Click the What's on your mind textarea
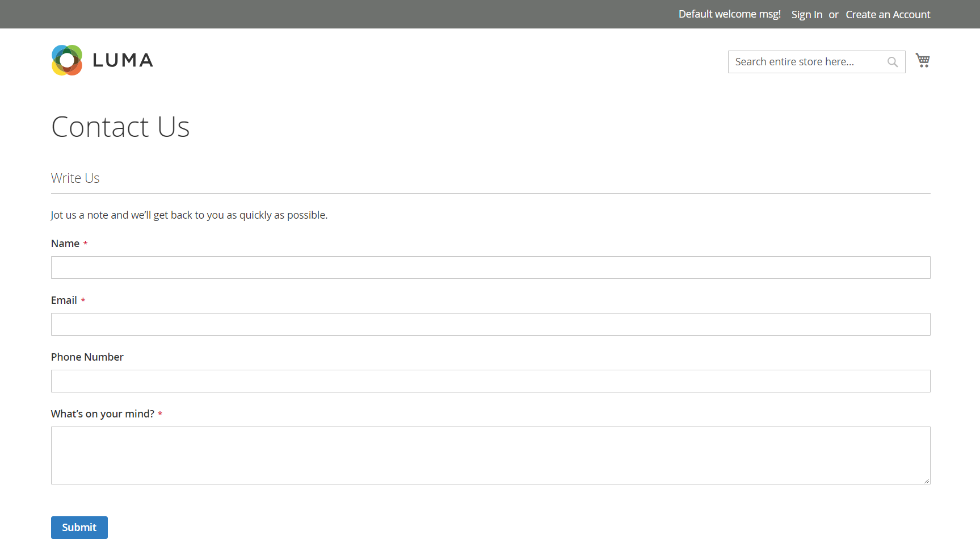Image resolution: width=980 pixels, height=560 pixels. 491,455
